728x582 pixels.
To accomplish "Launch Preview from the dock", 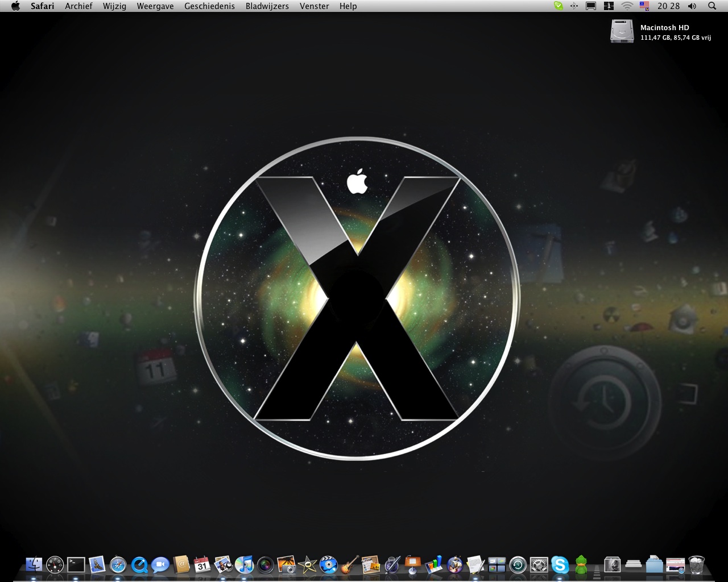I will pos(224,564).
